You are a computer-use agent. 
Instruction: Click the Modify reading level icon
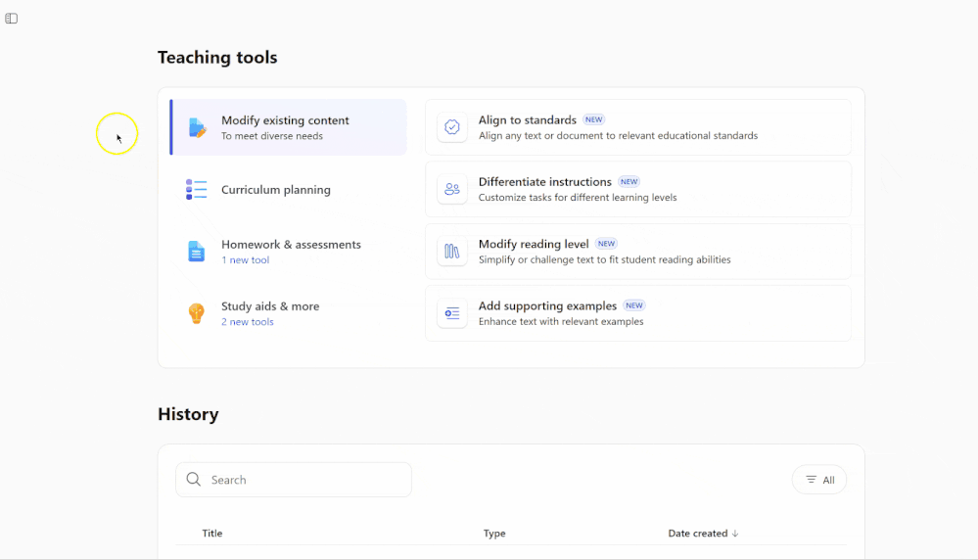pyautogui.click(x=452, y=252)
